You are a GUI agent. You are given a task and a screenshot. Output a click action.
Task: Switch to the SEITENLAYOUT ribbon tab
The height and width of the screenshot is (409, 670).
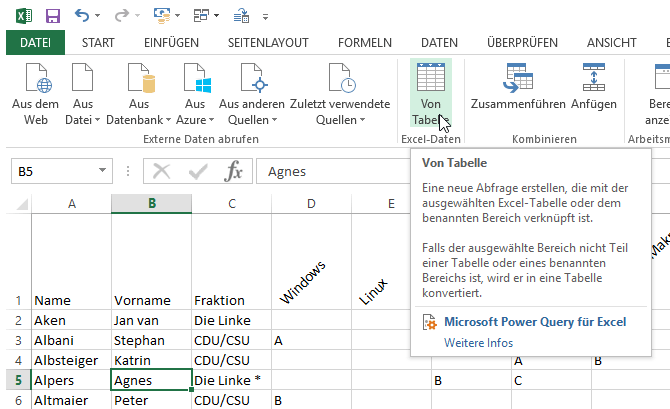[x=268, y=43]
